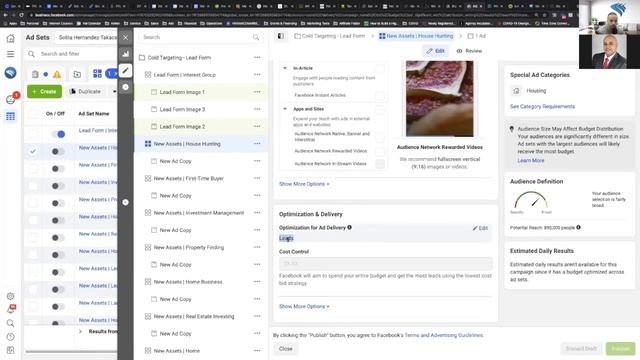Toggle the sidebar panel layout icon
The width and height of the screenshot is (640, 360).
(281, 36)
